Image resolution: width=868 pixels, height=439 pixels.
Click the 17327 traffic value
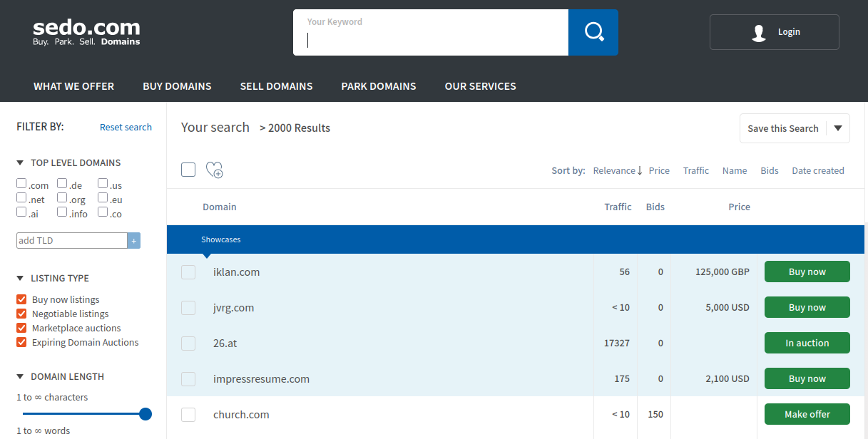[617, 344]
